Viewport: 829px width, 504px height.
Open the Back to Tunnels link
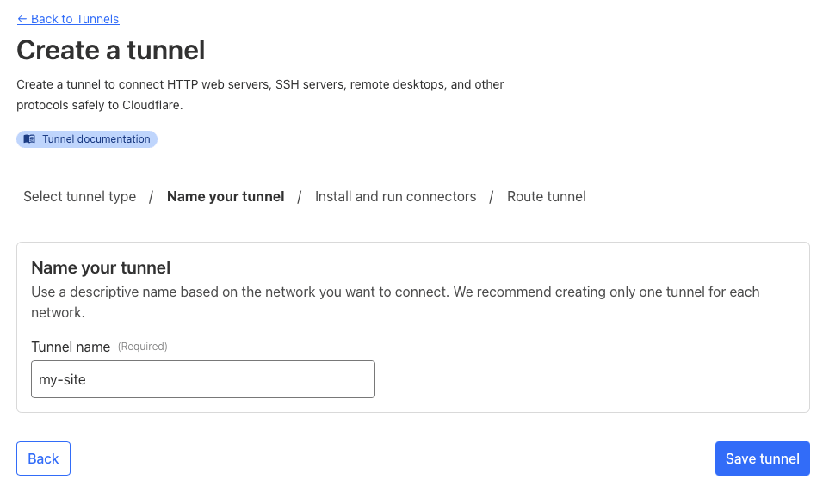point(74,19)
